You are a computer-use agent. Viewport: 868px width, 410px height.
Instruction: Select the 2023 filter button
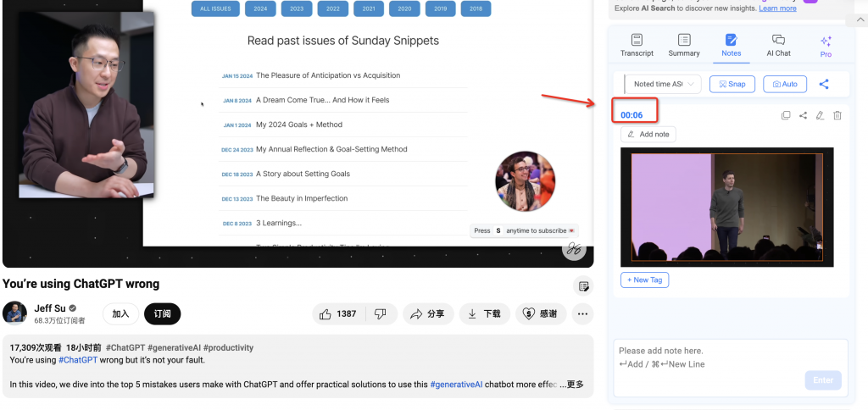[x=297, y=8]
